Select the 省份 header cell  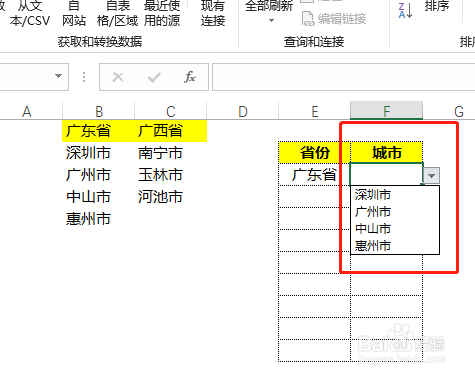(x=314, y=153)
